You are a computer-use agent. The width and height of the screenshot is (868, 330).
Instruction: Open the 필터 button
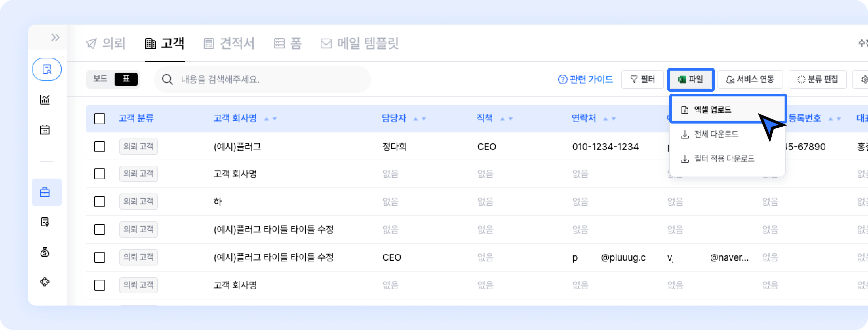click(642, 79)
